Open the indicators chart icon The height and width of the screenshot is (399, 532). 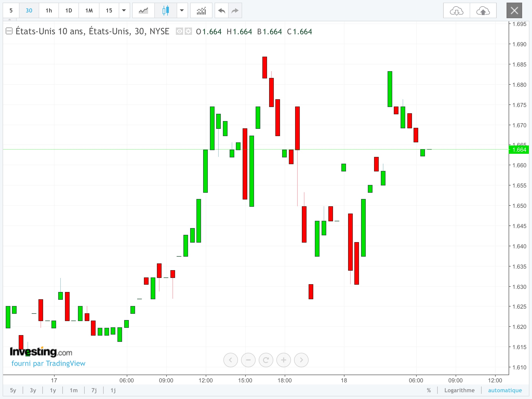pos(201,11)
